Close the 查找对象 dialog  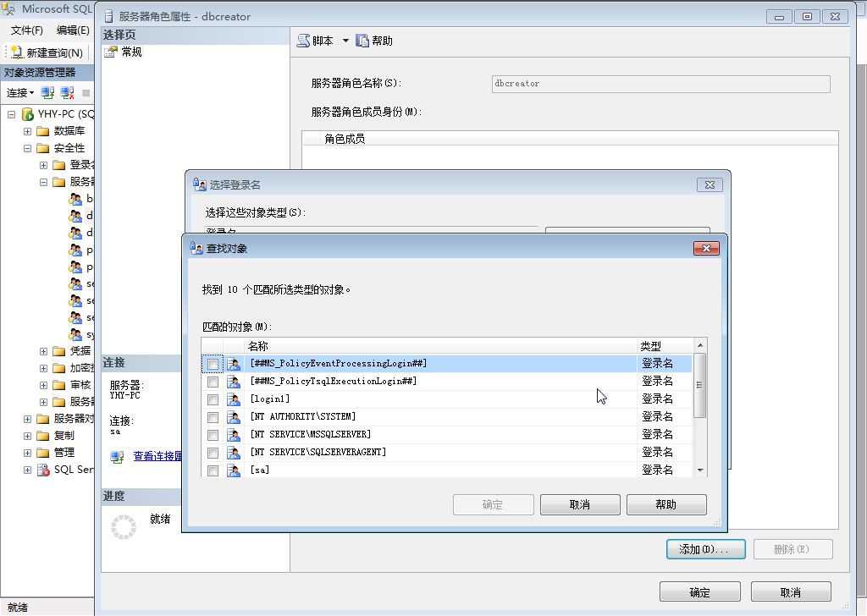(706, 249)
